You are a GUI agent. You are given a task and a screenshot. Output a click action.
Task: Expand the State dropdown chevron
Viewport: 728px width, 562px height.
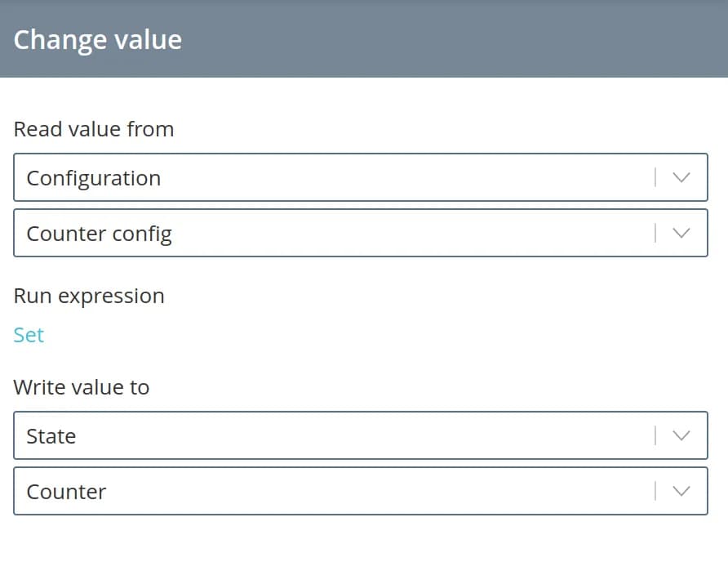[x=681, y=435]
